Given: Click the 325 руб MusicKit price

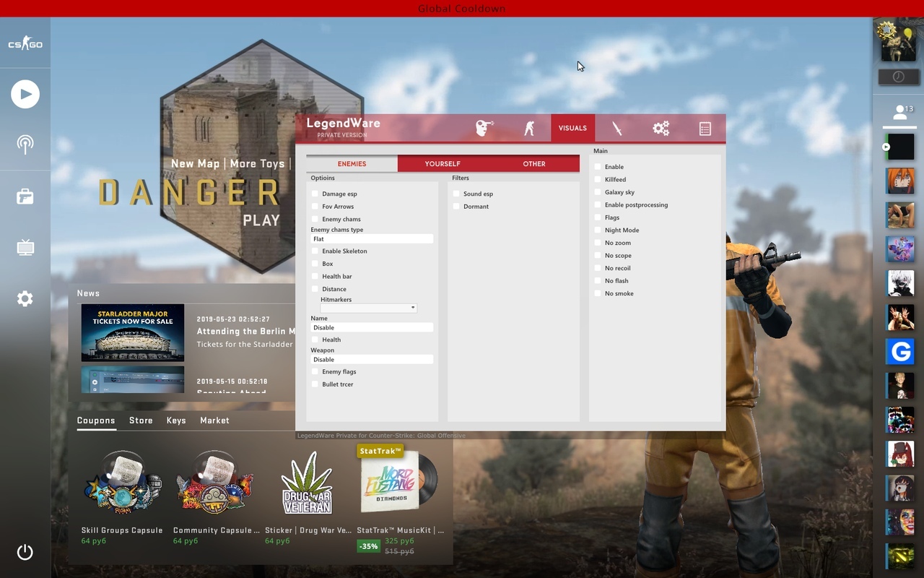Looking at the screenshot, I should coord(400,540).
